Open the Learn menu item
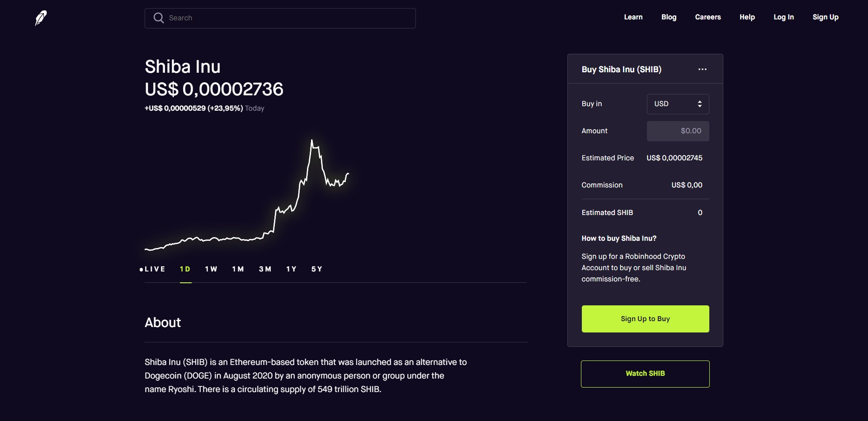The image size is (868, 421). (x=633, y=17)
